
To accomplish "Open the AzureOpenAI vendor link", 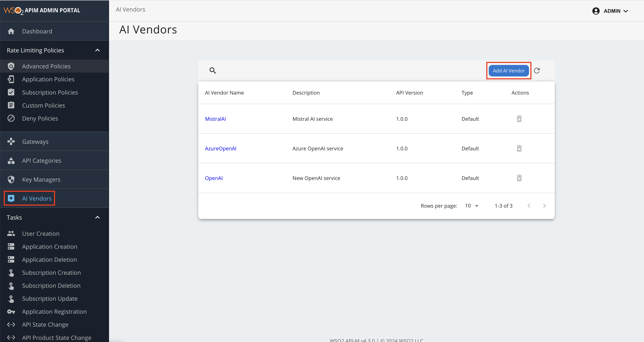I will pos(220,148).
